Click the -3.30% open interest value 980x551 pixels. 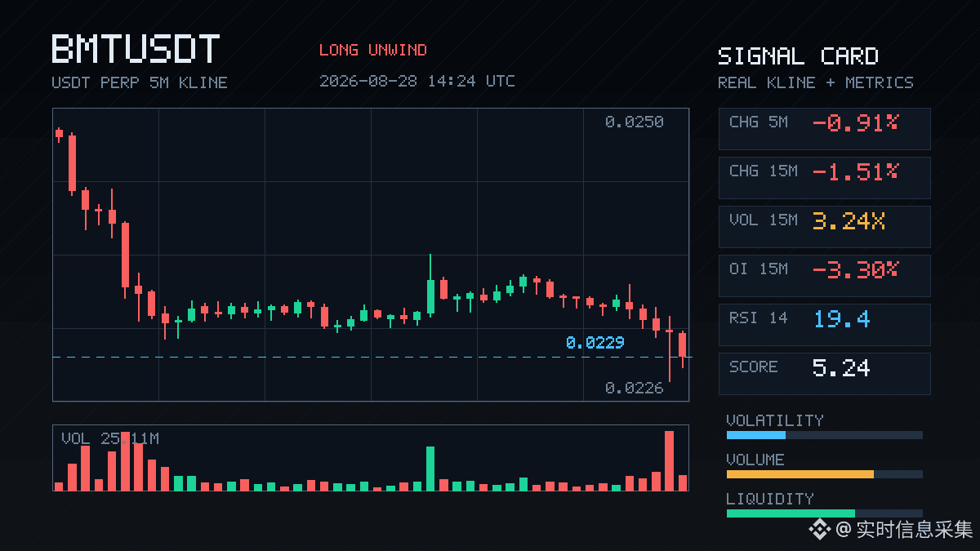855,270
